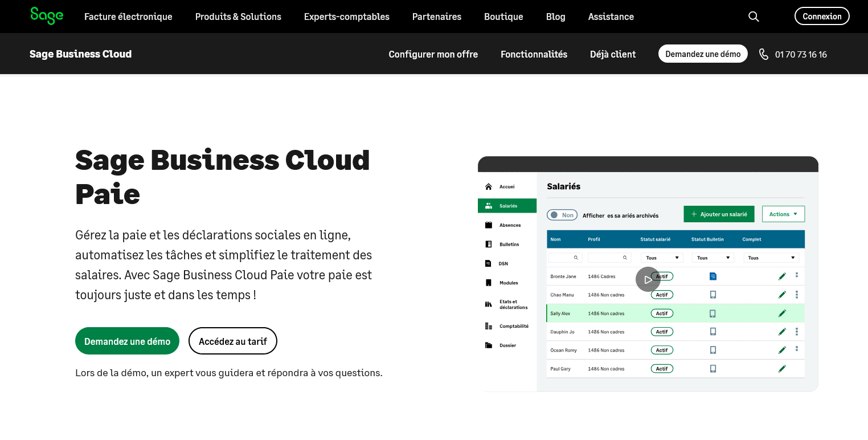Click the Fonctionnalités link
This screenshot has width=868, height=440.
click(x=534, y=54)
